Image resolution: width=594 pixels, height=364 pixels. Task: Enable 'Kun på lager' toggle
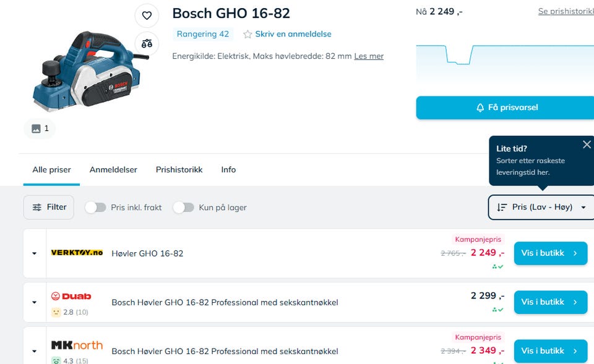[x=183, y=208]
